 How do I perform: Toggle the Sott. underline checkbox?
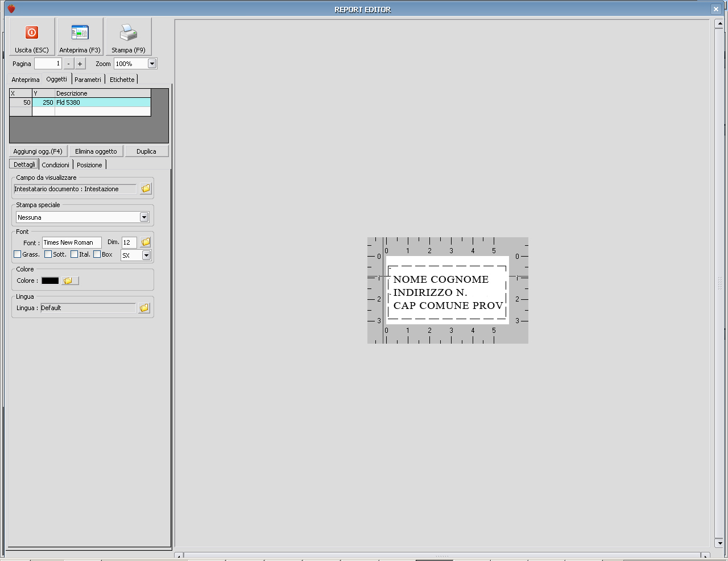click(48, 254)
